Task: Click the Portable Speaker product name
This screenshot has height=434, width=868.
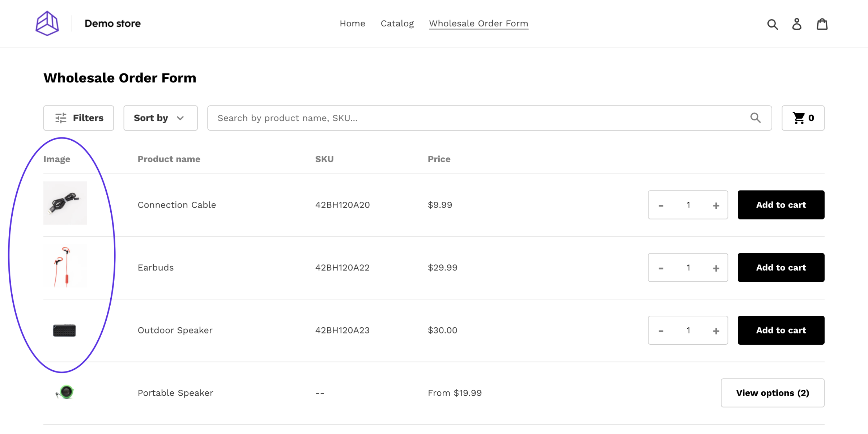Action: click(x=175, y=393)
